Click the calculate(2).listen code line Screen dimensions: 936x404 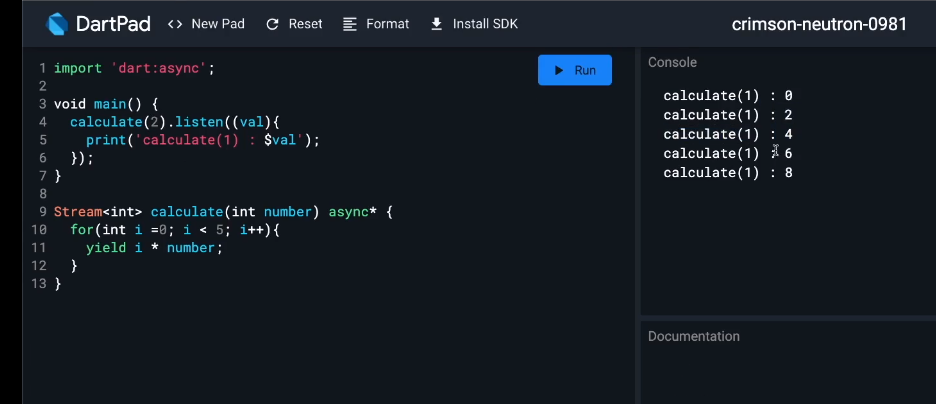(x=174, y=122)
